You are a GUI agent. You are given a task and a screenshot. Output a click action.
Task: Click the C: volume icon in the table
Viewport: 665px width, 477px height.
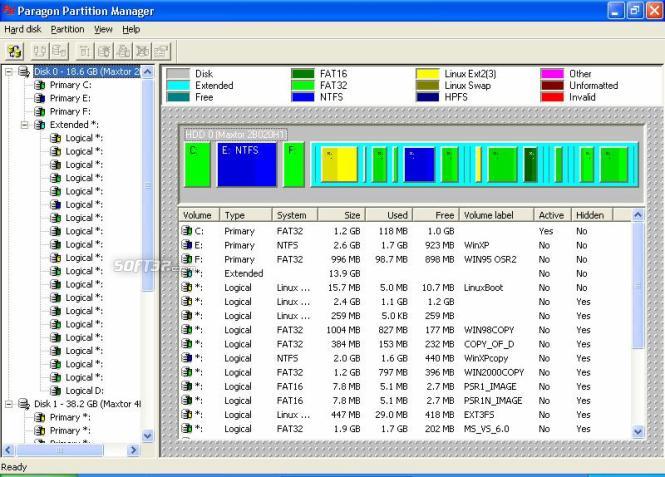[x=187, y=231]
